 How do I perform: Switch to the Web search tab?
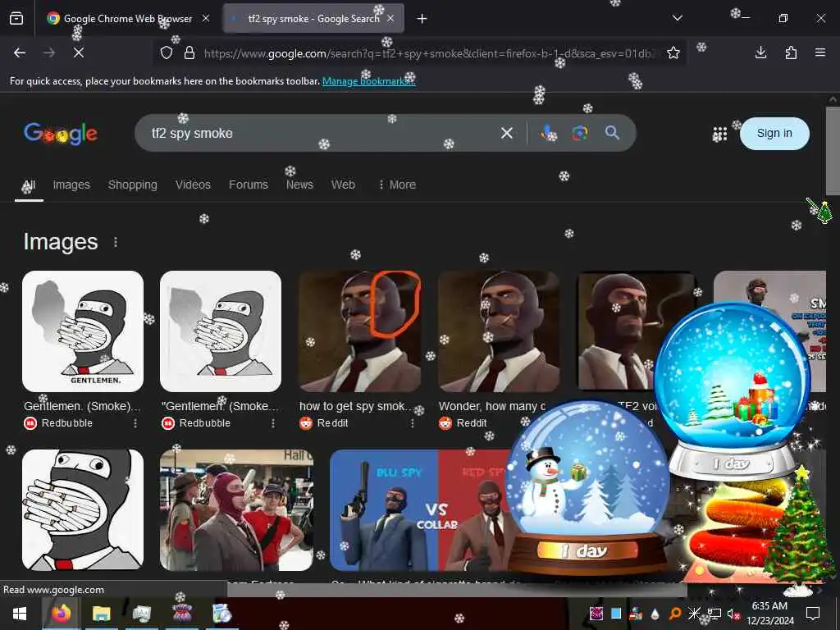click(343, 185)
